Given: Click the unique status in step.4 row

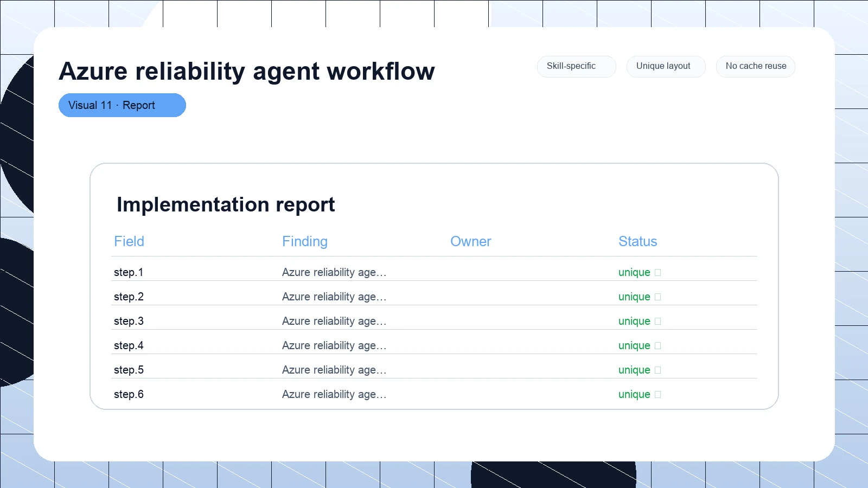Looking at the screenshot, I should coord(640,345).
